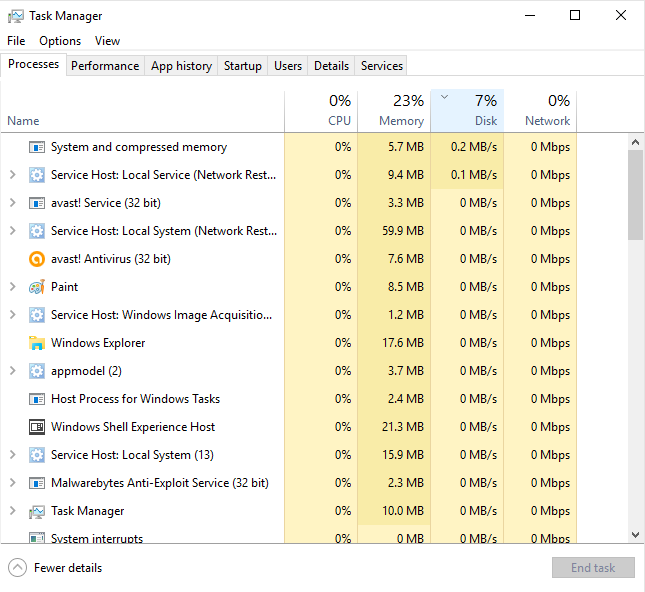Sort by the Network column header
645x592 pixels.
540,111
